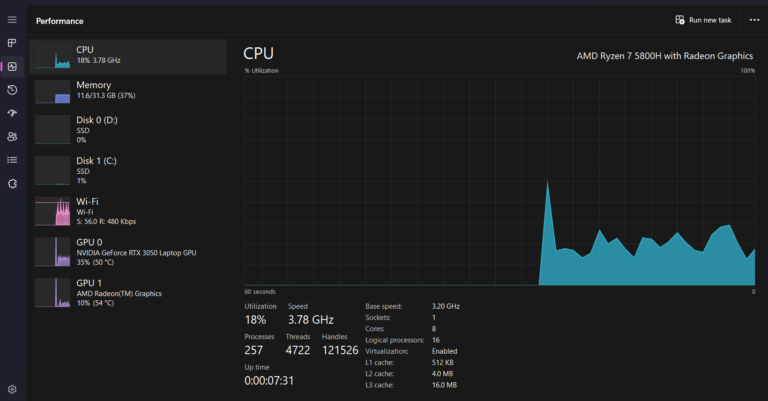Viewport: 768px width, 401px height.
Task: Click the 16.0 MB L3 cache value
Action: [444, 385]
